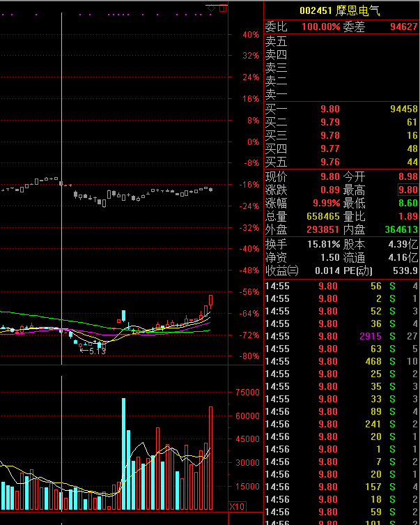Click the latest red candlestick at the chart's right end
This screenshot has width=420, height=525.
point(210,300)
